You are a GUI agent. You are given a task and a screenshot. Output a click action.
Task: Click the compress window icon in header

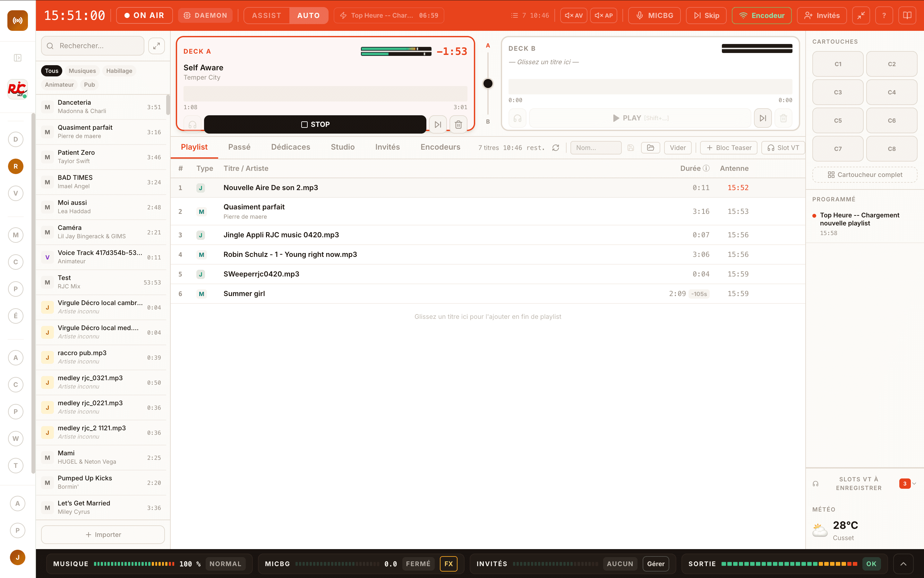click(x=861, y=15)
